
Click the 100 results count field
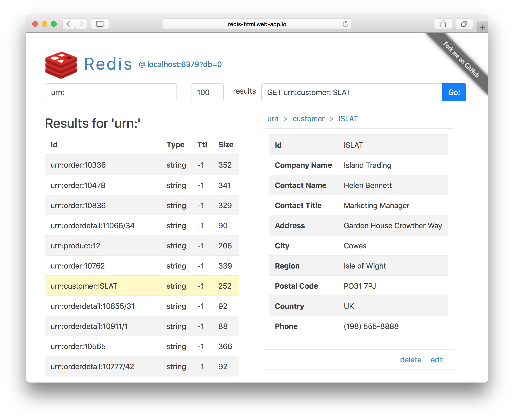(x=207, y=92)
